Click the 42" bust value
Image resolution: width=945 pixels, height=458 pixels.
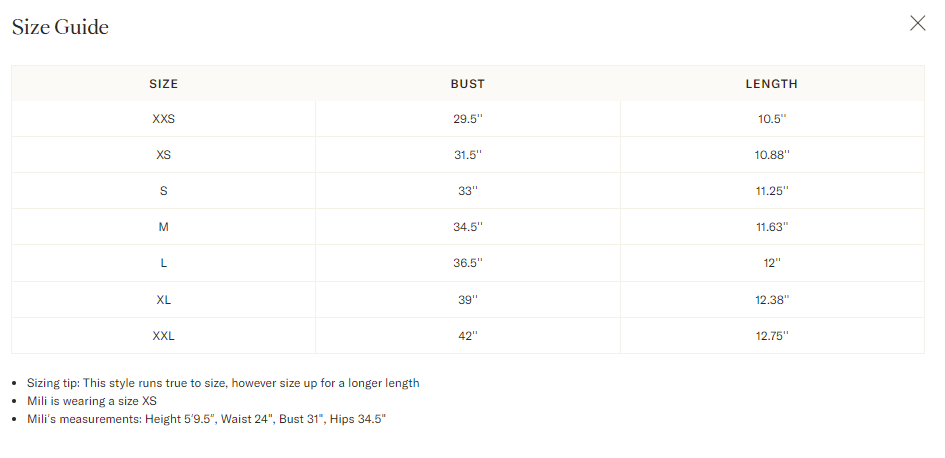(467, 336)
